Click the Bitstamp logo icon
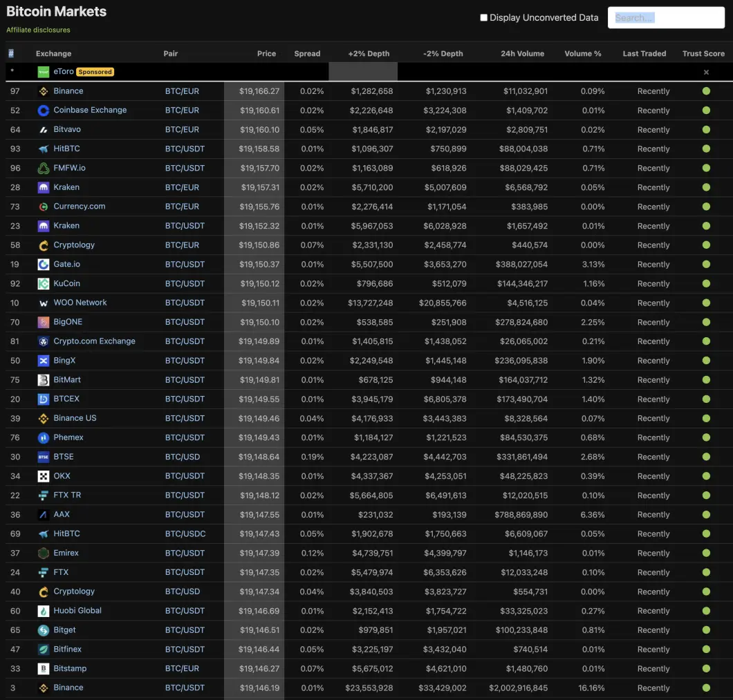 (44, 669)
